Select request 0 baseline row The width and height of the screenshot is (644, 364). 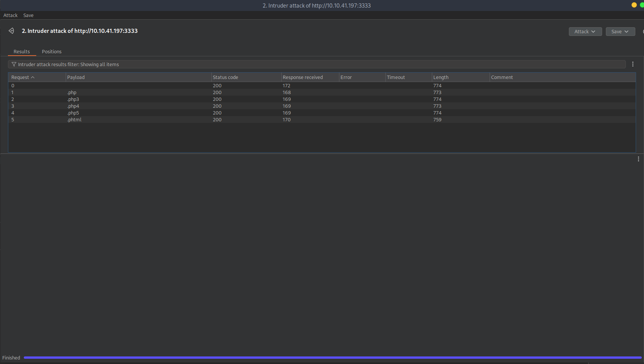tap(322, 85)
